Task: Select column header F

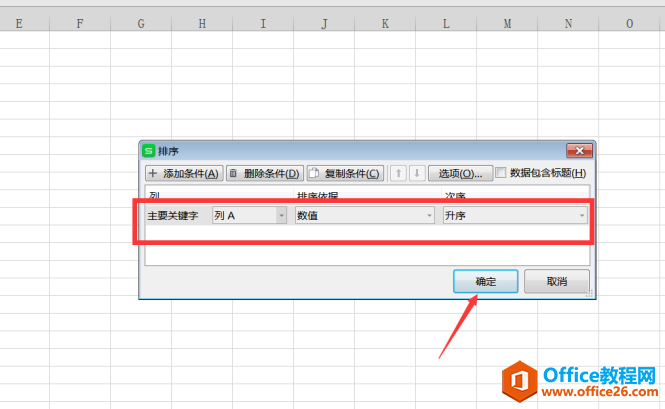Action: 80,24
